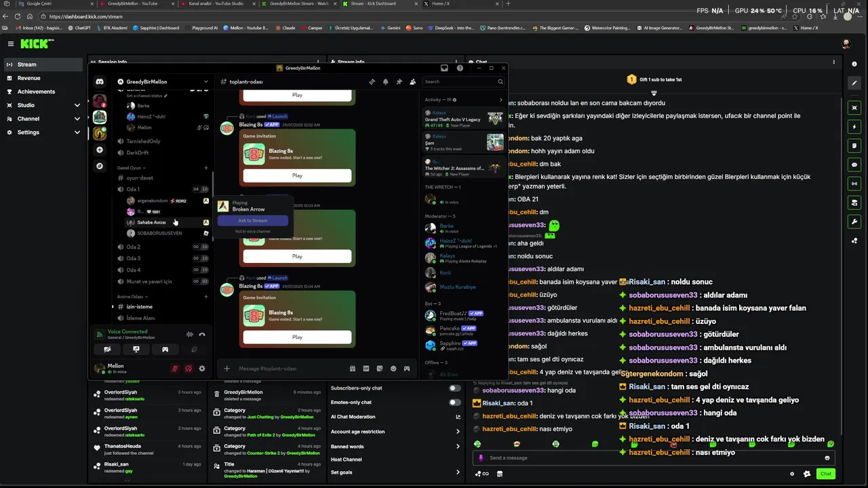Click the add a server plus icon in Discord

click(100, 150)
